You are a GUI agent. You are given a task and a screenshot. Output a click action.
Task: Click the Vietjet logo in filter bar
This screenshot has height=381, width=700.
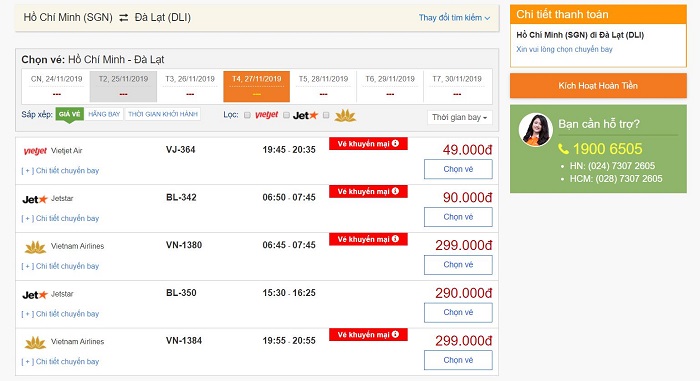point(267,115)
